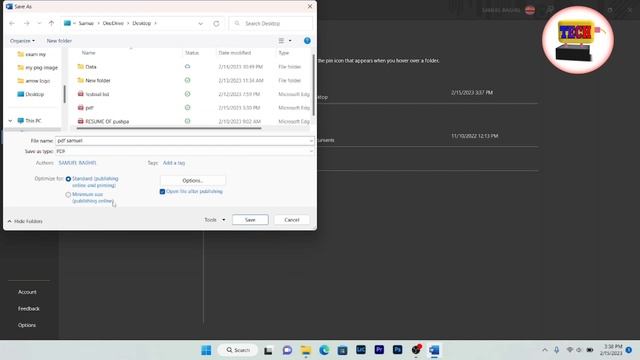Click OneDrive in the breadcrumb path

click(113, 24)
